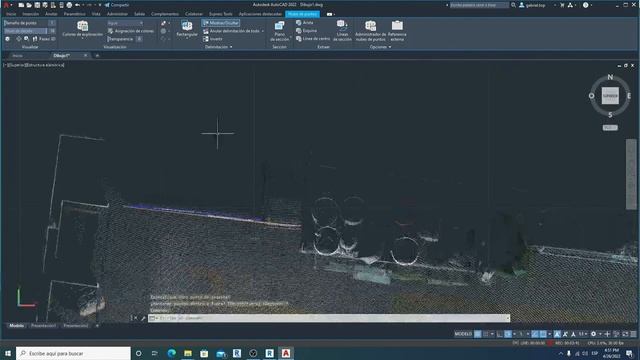This screenshot has width=640, height=360.
Task: Open the annotation scale dropdown in status bar
Action: (583, 334)
